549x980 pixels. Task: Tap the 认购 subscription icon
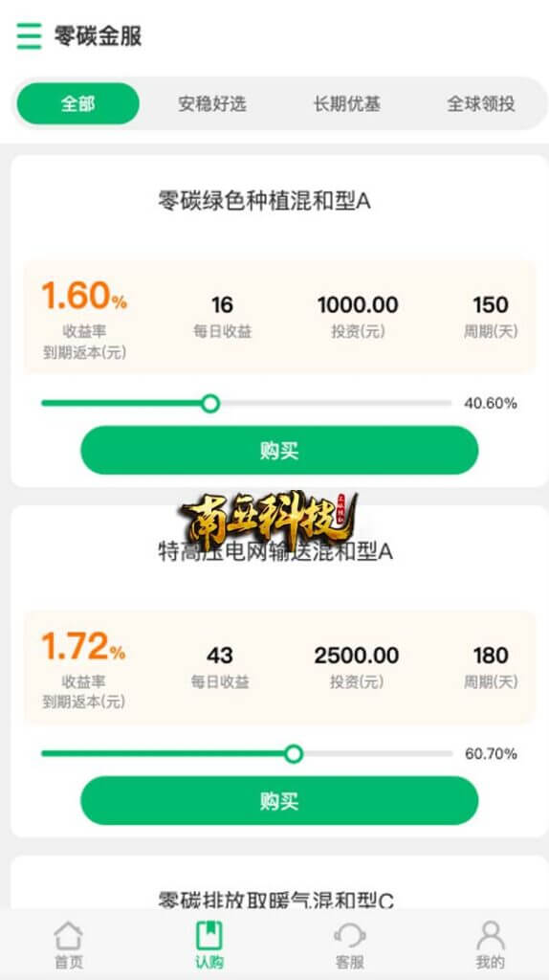[209, 936]
